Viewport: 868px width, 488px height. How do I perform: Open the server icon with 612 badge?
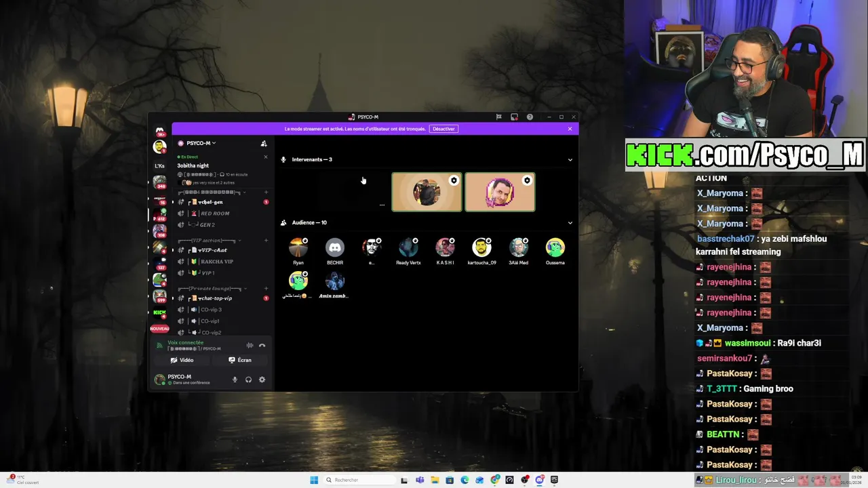click(x=159, y=214)
